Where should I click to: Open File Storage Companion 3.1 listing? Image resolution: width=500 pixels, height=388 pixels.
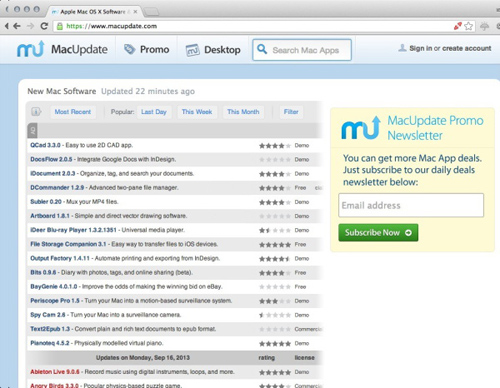tap(68, 244)
